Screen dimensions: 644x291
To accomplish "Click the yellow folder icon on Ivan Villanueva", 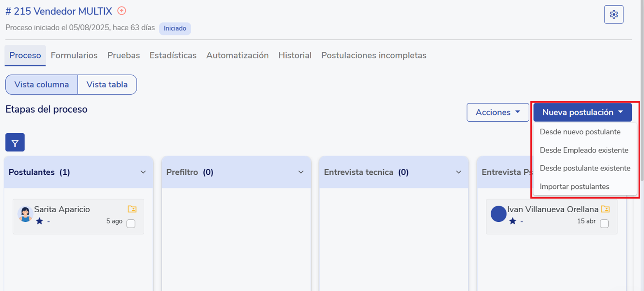I will (x=605, y=209).
